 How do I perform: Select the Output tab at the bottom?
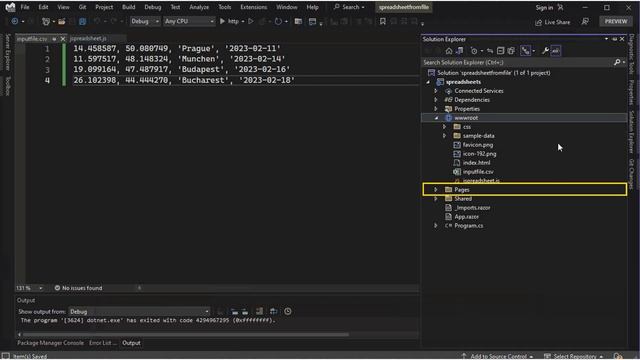[131, 343]
